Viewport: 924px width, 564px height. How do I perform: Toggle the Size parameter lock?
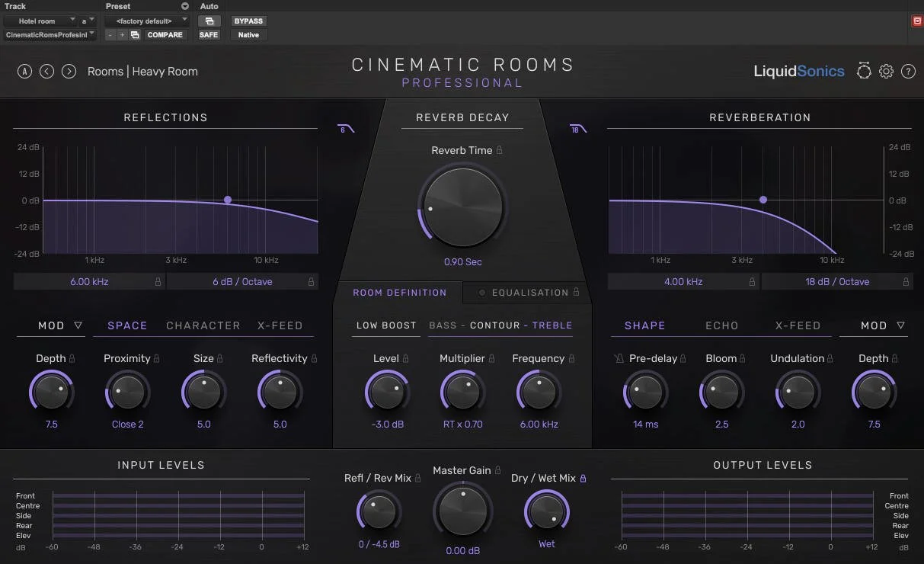(220, 358)
